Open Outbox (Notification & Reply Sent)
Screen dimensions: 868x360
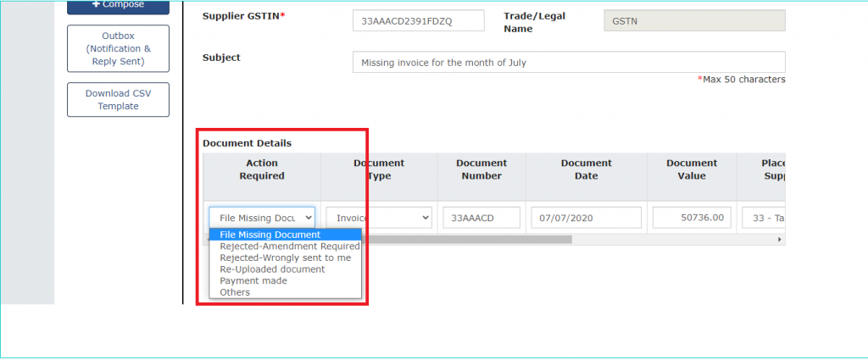(118, 48)
